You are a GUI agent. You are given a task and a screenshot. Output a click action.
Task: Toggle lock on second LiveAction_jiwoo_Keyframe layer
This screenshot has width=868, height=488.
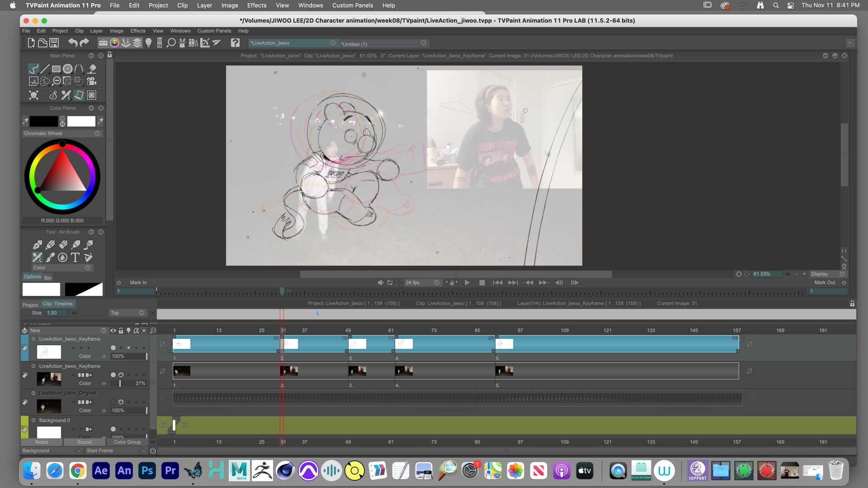point(121,375)
